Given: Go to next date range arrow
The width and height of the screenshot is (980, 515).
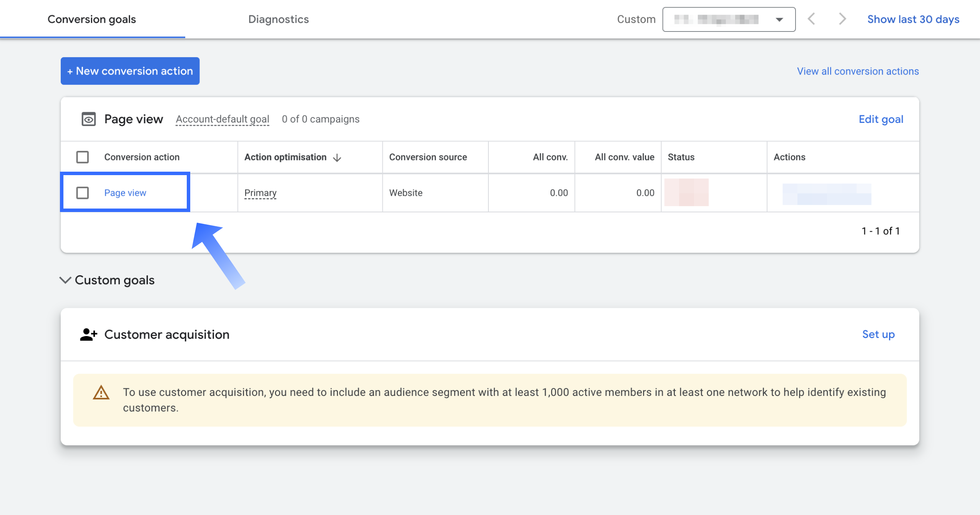Looking at the screenshot, I should (842, 19).
